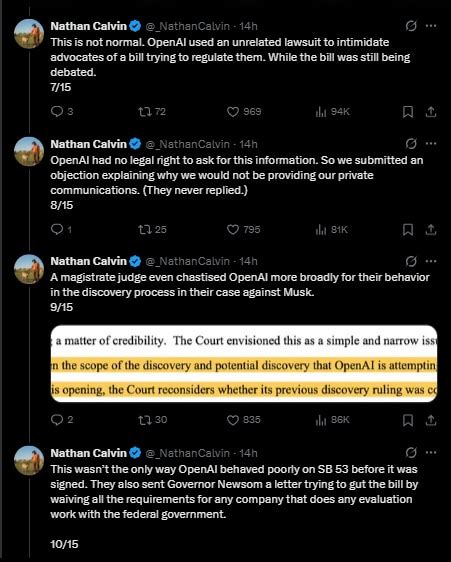Share the 9/15 tweet
The image size is (451, 562).
(431, 420)
